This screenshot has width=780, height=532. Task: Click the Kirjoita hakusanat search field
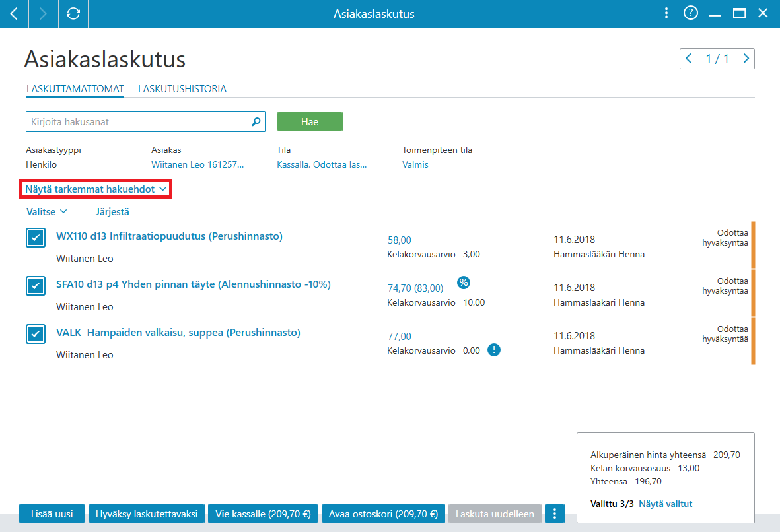pyautogui.click(x=139, y=122)
